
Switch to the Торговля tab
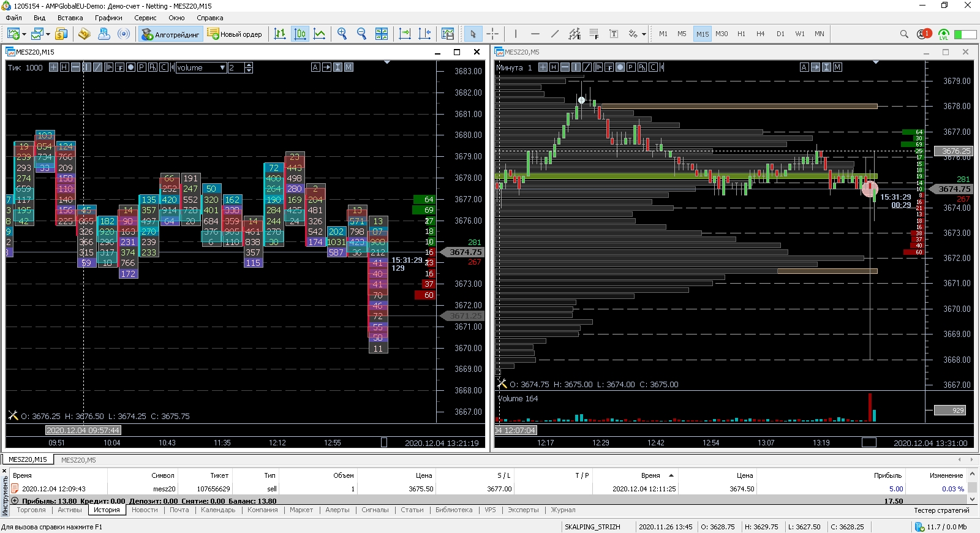(31, 510)
